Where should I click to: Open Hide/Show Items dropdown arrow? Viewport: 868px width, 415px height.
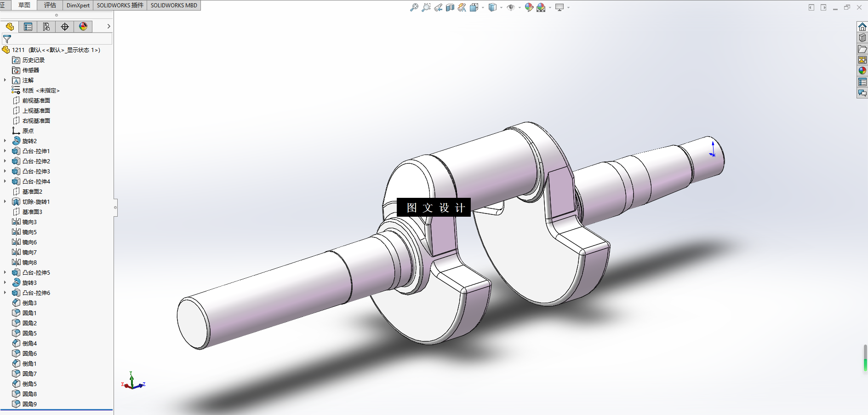pyautogui.click(x=520, y=7)
